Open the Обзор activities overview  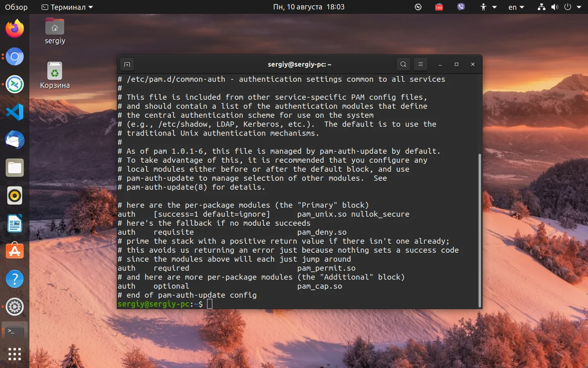[16, 7]
